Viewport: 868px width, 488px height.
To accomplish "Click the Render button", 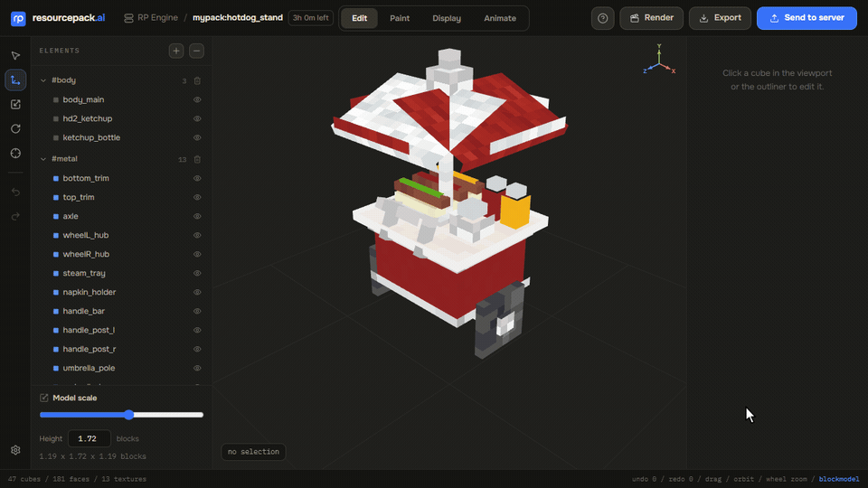I will point(652,18).
